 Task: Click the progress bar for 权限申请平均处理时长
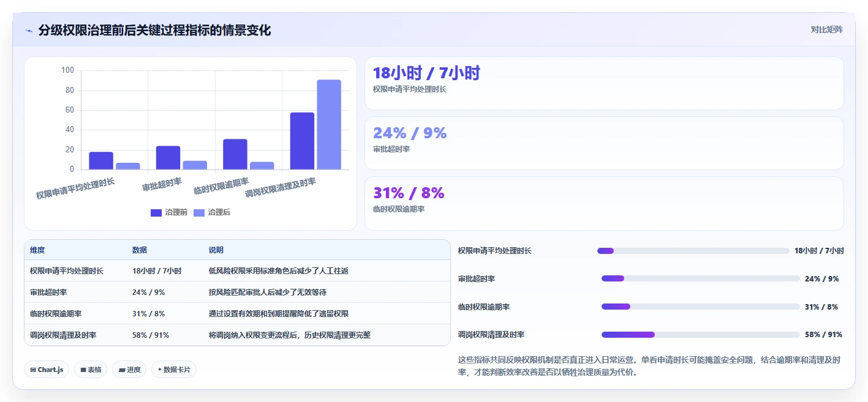pyautogui.click(x=693, y=251)
